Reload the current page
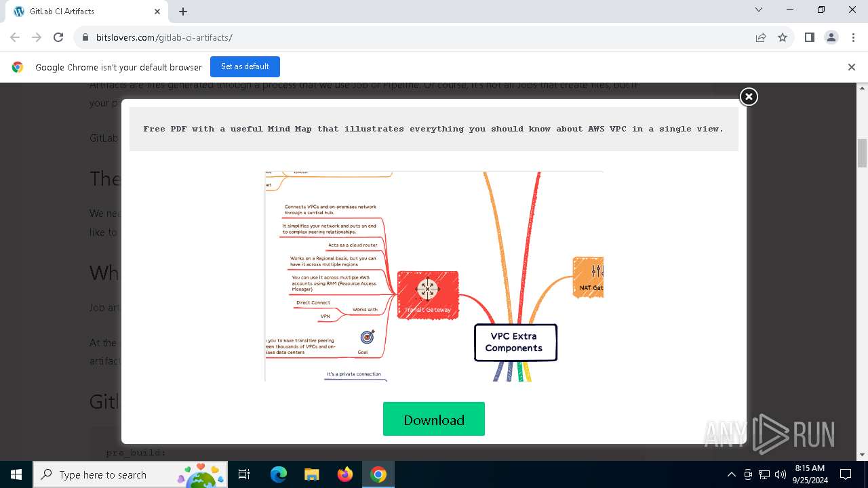868x488 pixels. coord(58,37)
